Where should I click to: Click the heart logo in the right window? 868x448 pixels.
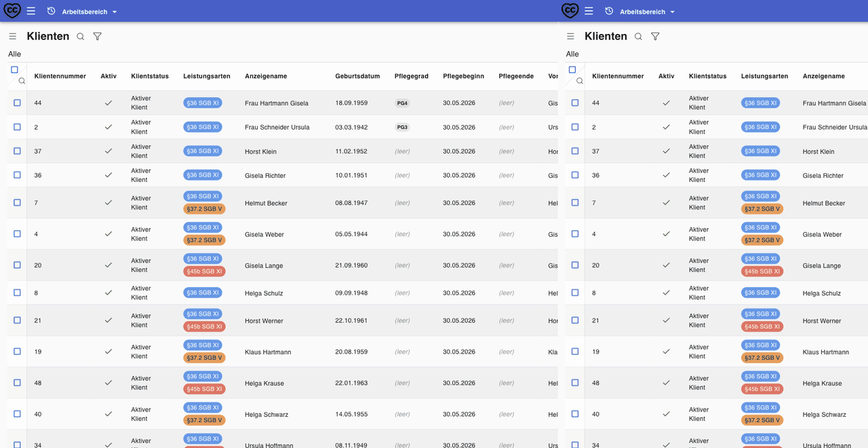point(570,11)
